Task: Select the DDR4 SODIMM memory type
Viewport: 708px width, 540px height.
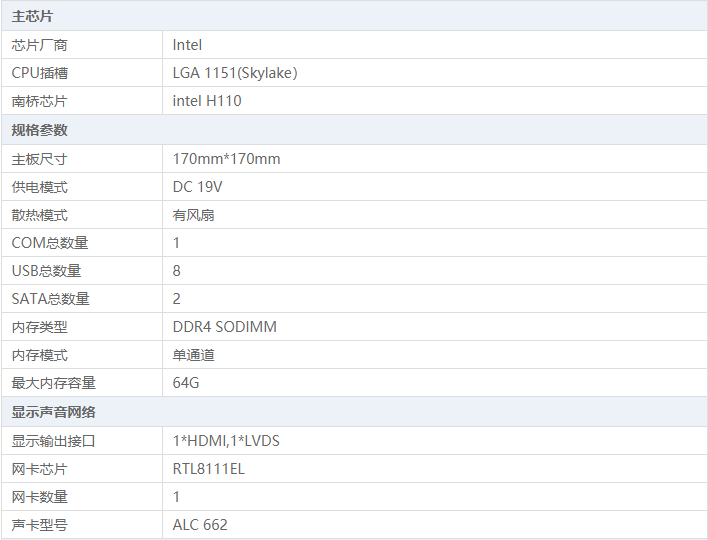Action: [225, 327]
